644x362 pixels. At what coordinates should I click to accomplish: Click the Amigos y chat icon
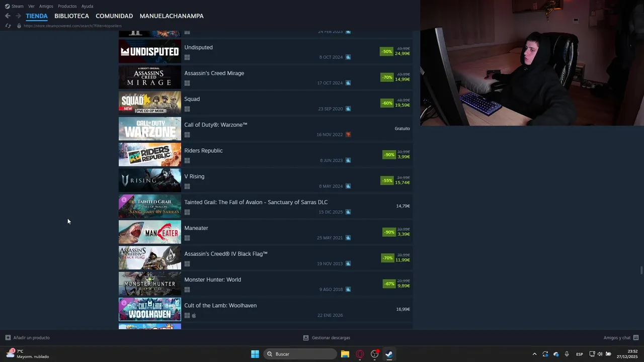[636, 338]
